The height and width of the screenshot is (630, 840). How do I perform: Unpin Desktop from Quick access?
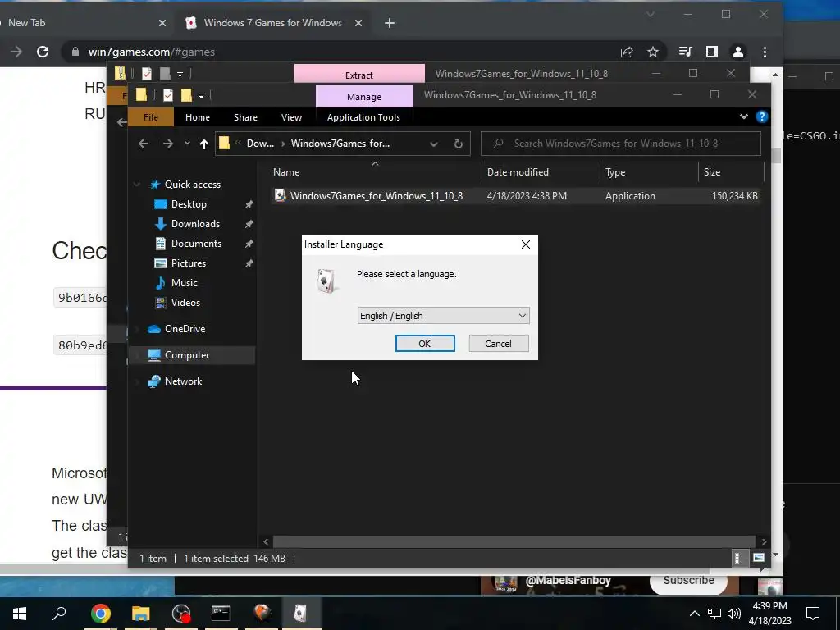pos(249,204)
